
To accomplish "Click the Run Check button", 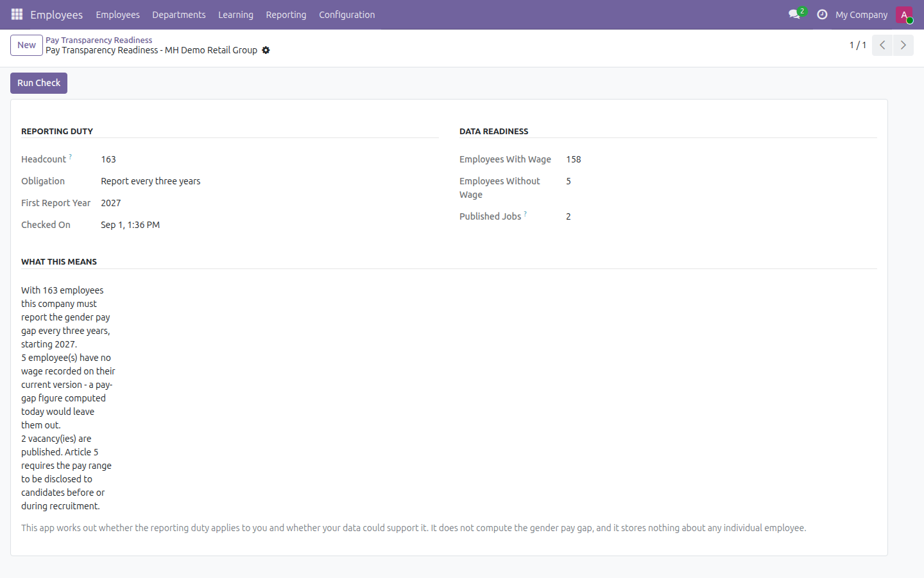I will click(38, 83).
